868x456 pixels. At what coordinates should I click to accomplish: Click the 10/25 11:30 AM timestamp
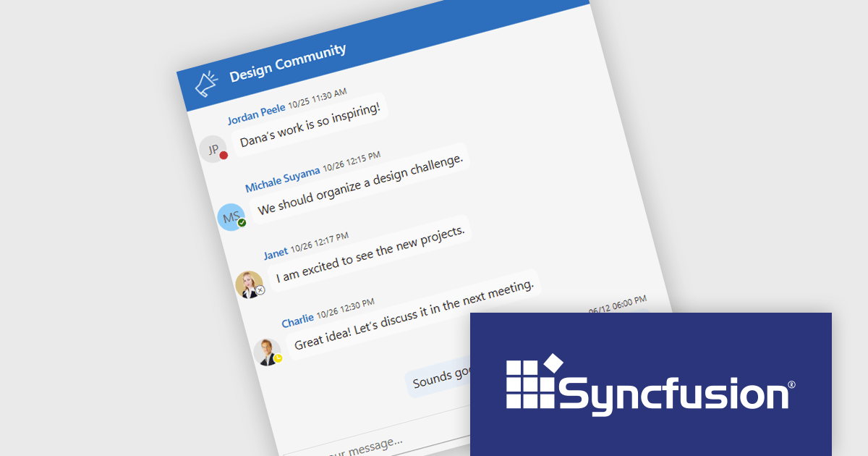pyautogui.click(x=318, y=100)
